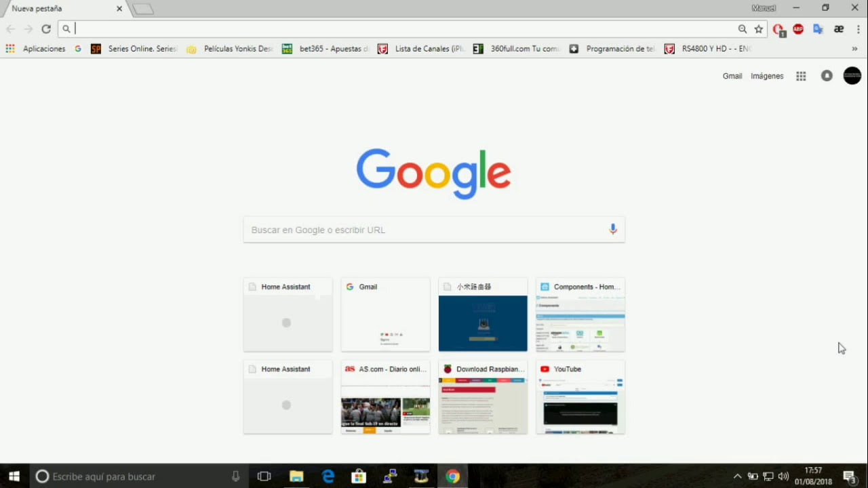Switch to Chrome in the taskbar
Image resolution: width=868 pixels, height=488 pixels.
pyautogui.click(x=452, y=476)
